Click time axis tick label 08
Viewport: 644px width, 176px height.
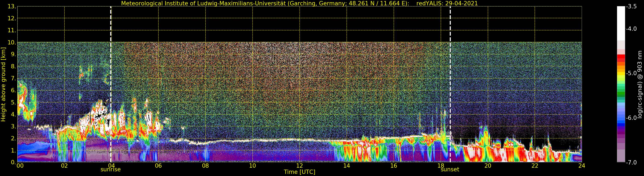tap(205, 166)
